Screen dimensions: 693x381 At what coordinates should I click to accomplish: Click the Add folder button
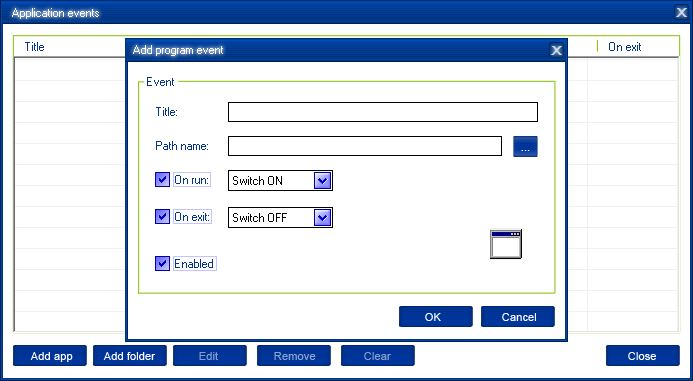click(x=129, y=356)
